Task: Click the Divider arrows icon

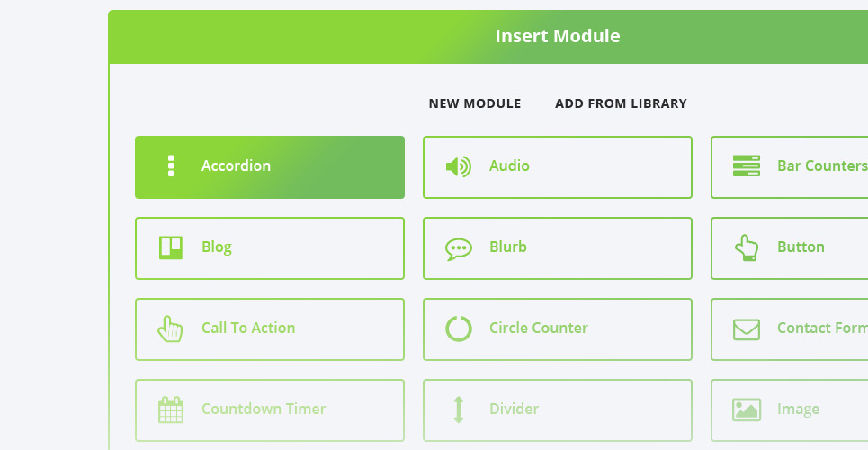Action: click(458, 409)
